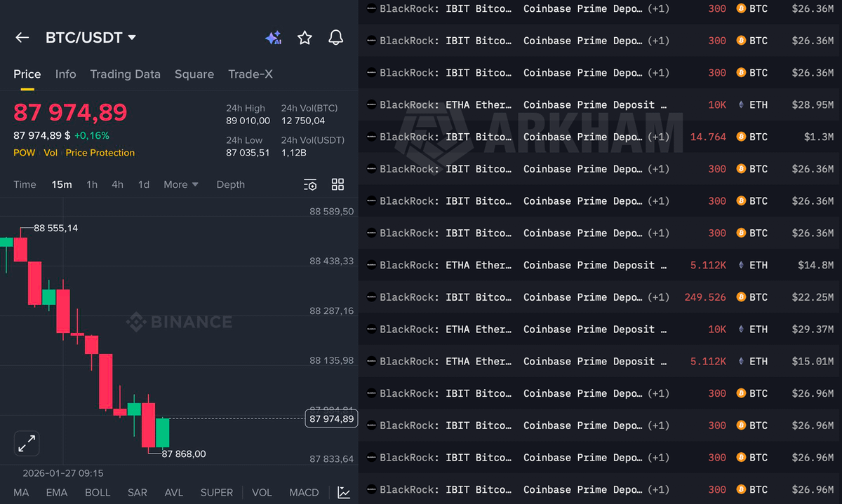Click the Price Protection label
842x504 pixels.
point(100,153)
